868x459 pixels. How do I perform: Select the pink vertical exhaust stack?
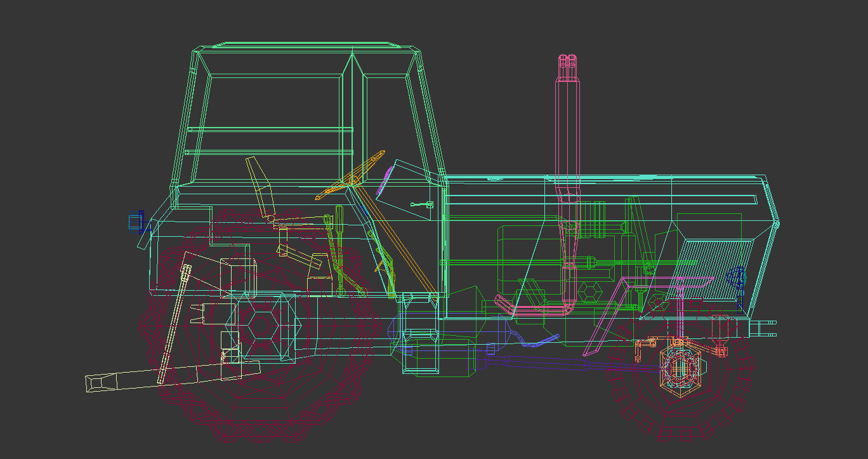pos(567,184)
